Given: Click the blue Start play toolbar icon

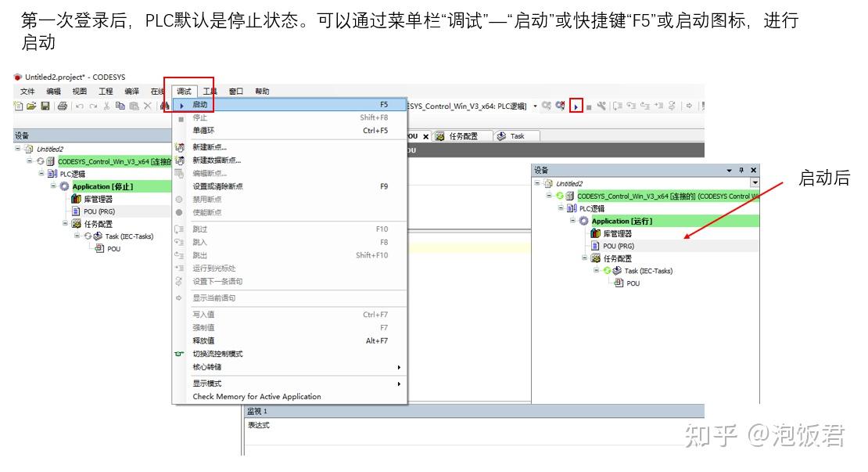Looking at the screenshot, I should [576, 106].
